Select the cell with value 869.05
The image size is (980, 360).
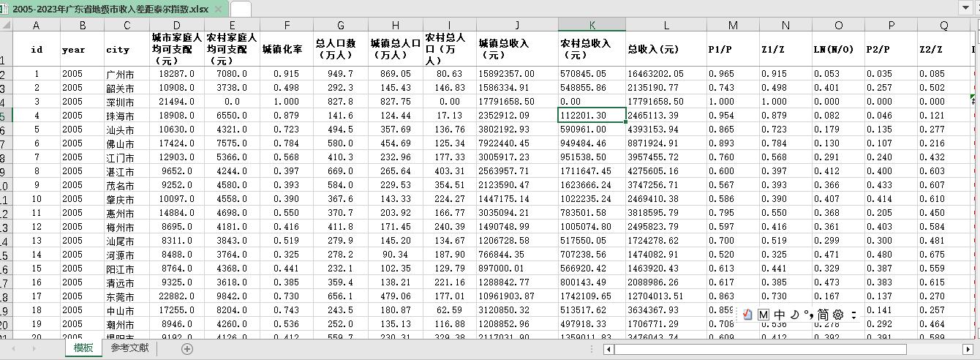tap(395, 74)
